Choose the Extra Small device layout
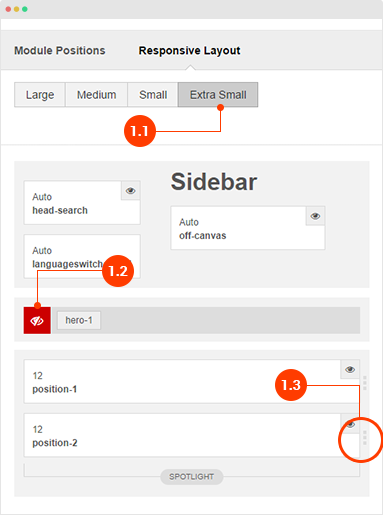Viewport: 383px width, 522px height. [x=218, y=95]
